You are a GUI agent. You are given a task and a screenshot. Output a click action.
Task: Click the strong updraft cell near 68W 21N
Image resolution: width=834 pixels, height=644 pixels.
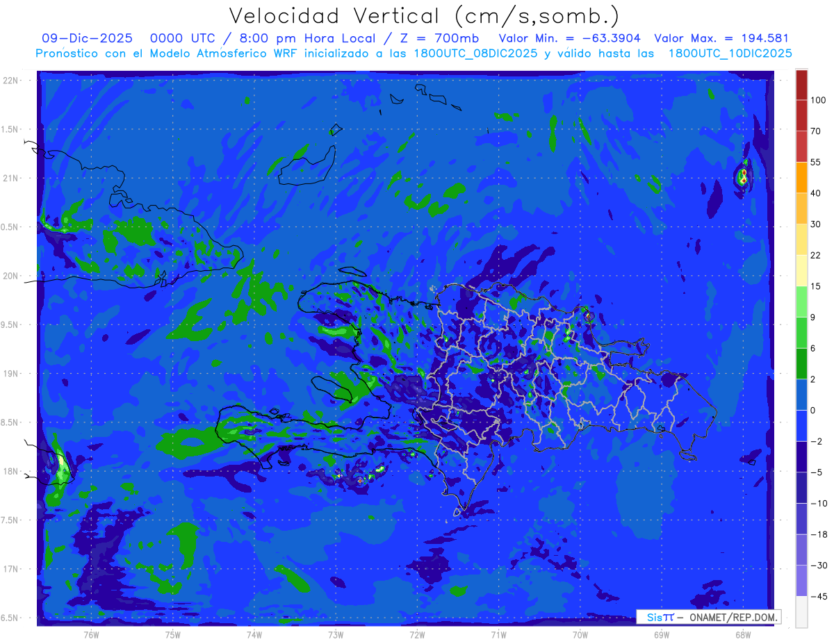(x=744, y=176)
